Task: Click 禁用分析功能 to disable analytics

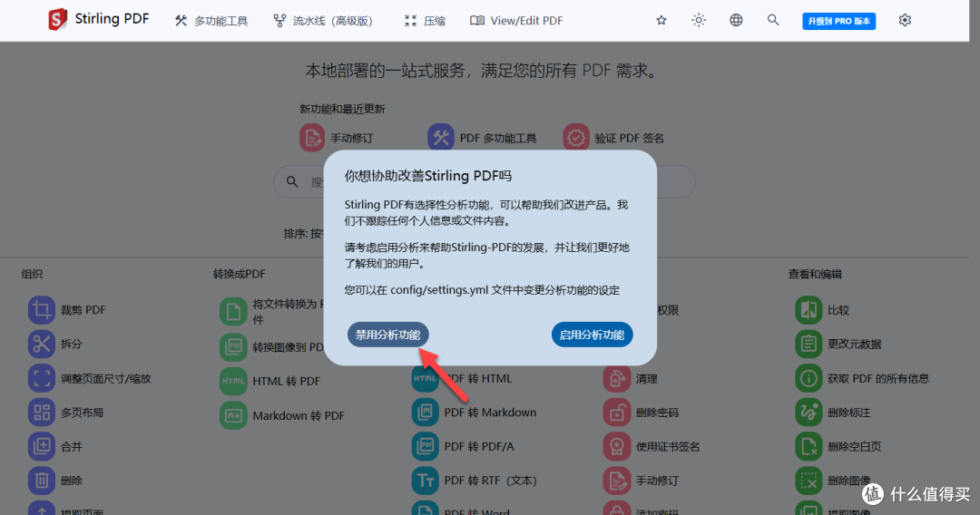Action: tap(388, 335)
